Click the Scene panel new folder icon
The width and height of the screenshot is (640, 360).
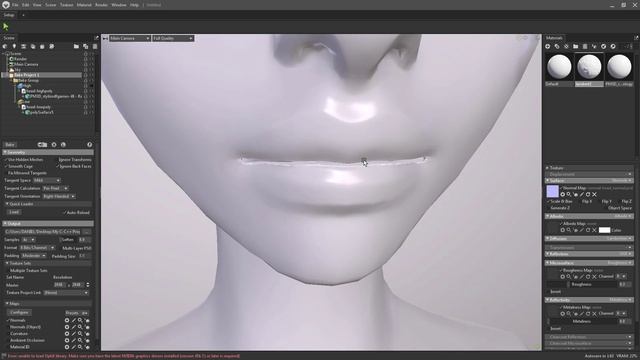tap(76, 47)
